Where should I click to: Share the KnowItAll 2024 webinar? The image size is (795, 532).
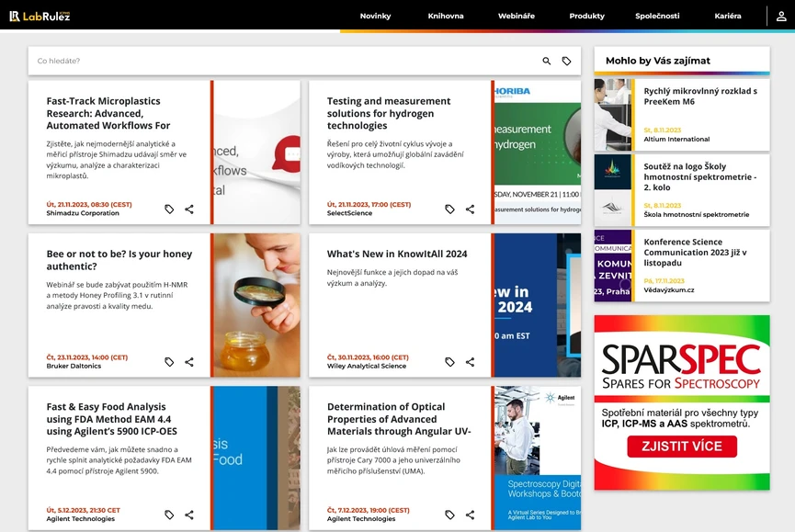point(470,362)
